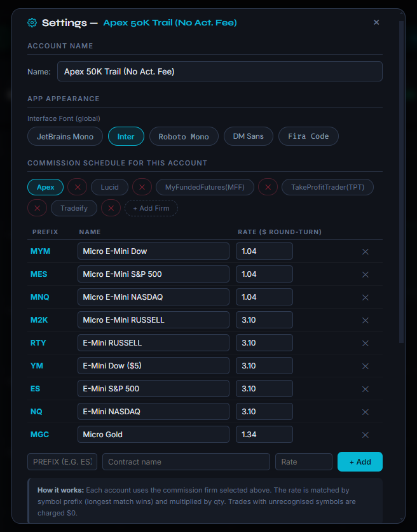Select JetBrains Mono interface font

(x=65, y=136)
